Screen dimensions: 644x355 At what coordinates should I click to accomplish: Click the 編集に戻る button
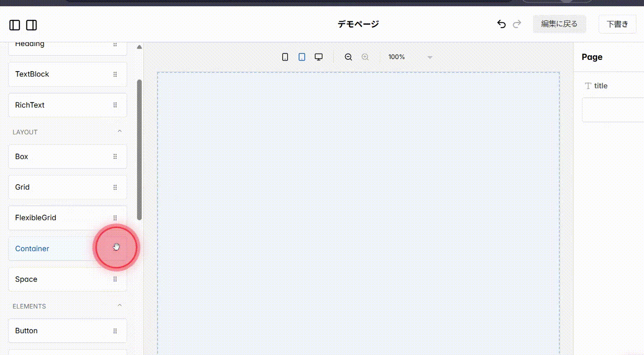pyautogui.click(x=559, y=24)
